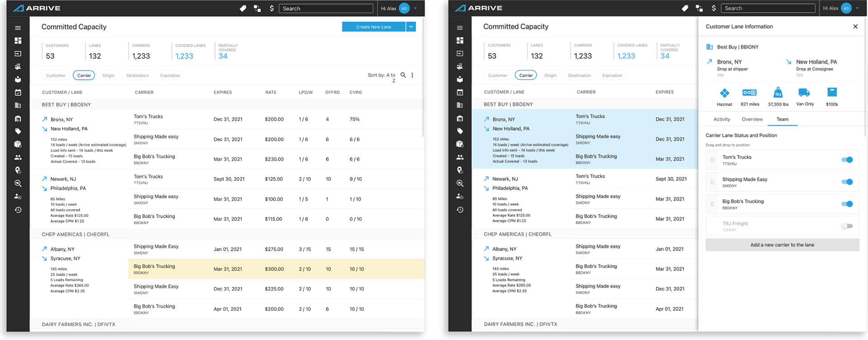Open people icon in left window sidebar
Viewport: 868px width, 340px height.
(18, 157)
